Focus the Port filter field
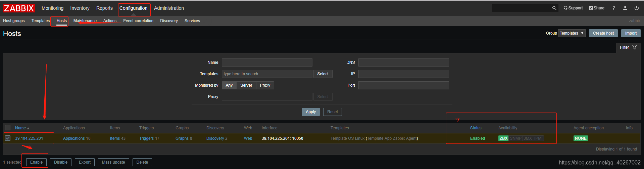Viewport: 644px width, 169px height. (x=403, y=85)
